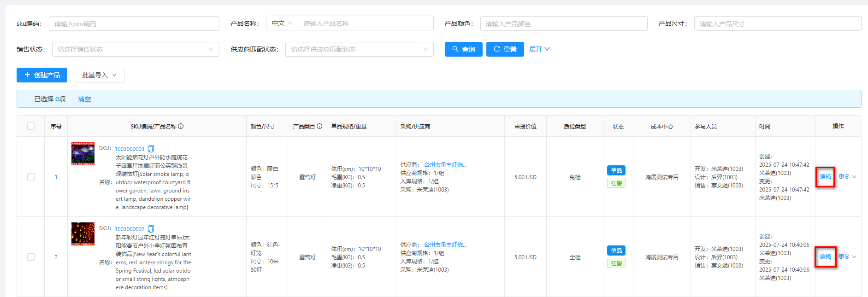Open the 销售状态 dropdown
The image size is (868, 297).
click(x=135, y=49)
